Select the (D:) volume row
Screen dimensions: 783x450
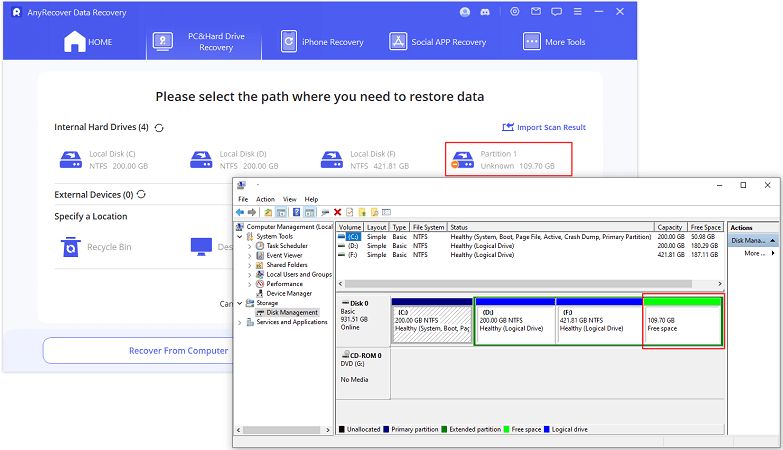tap(529, 246)
